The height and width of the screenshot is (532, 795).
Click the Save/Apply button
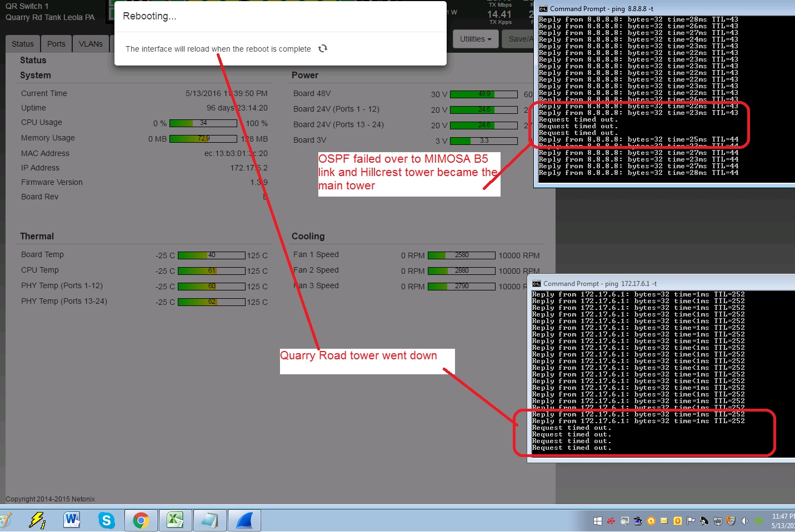click(520, 39)
